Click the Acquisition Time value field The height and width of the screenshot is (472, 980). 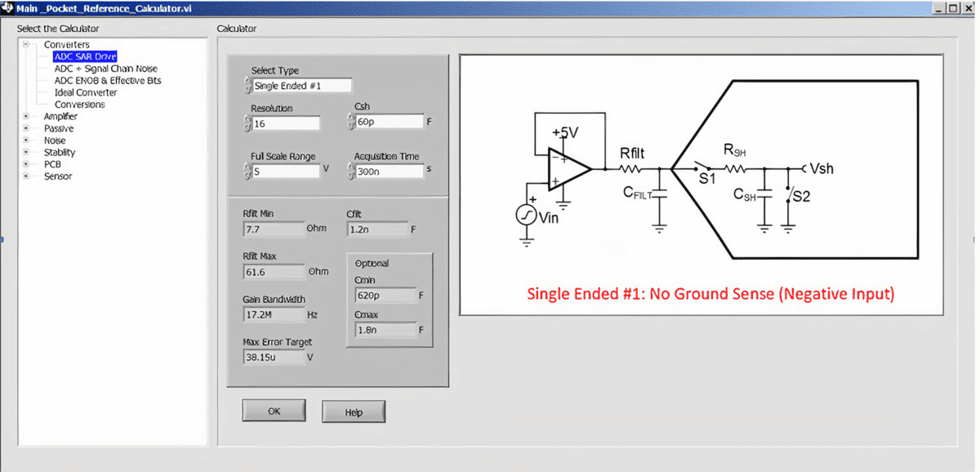click(390, 171)
